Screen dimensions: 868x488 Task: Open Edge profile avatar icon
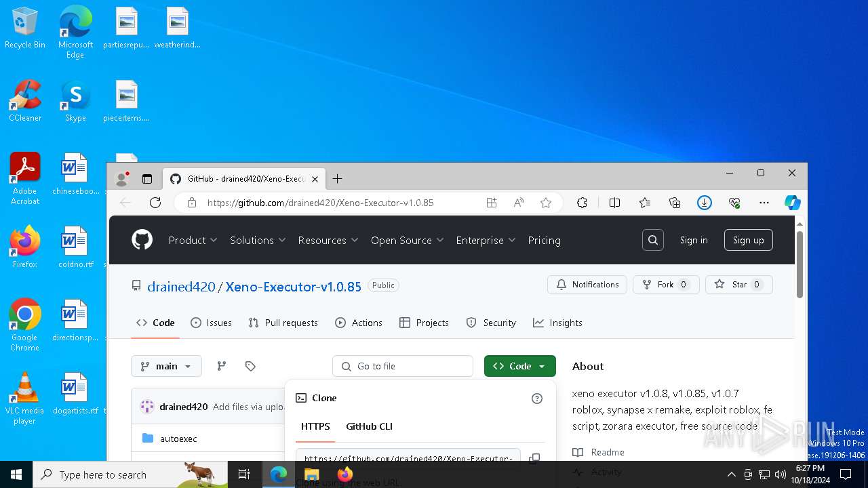pyautogui.click(x=122, y=179)
